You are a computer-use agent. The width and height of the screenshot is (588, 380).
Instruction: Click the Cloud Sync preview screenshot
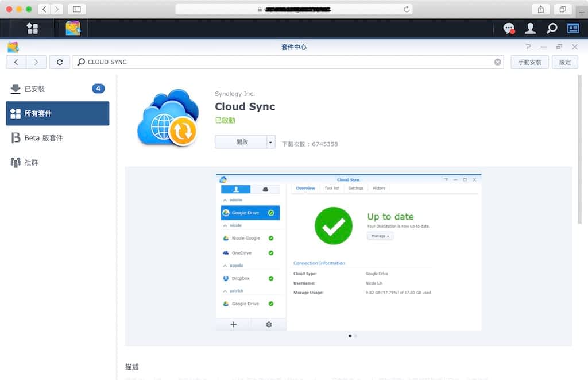348,252
